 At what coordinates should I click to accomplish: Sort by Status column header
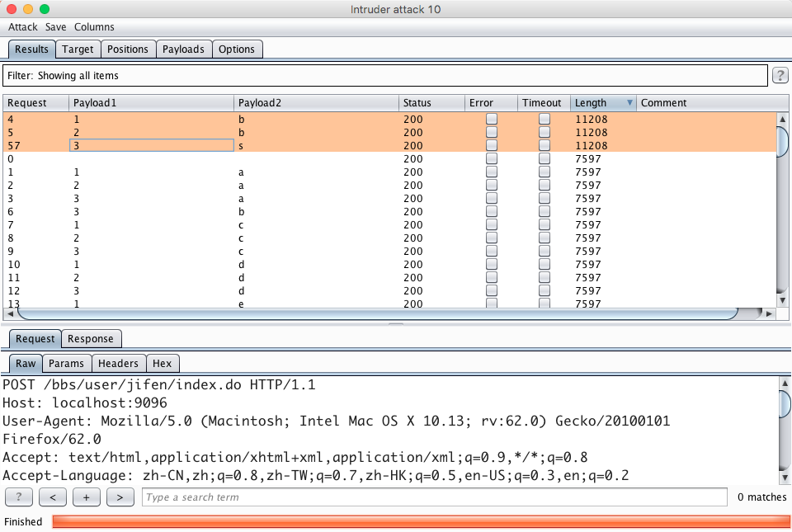coord(431,103)
